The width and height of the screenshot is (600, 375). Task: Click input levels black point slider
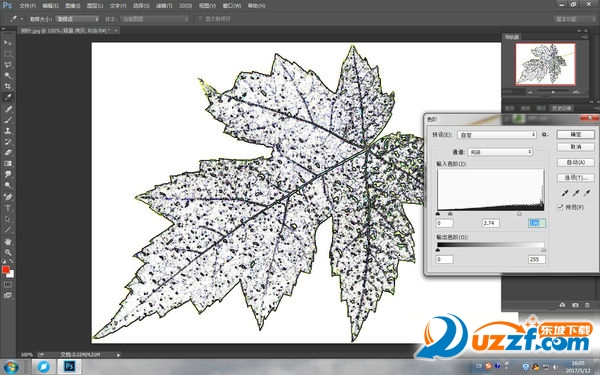pyautogui.click(x=438, y=214)
